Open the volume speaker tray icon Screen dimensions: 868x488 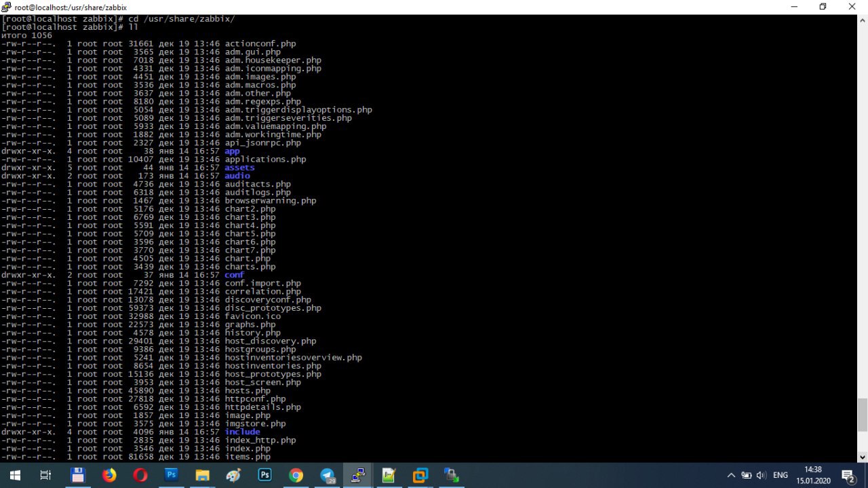point(762,475)
